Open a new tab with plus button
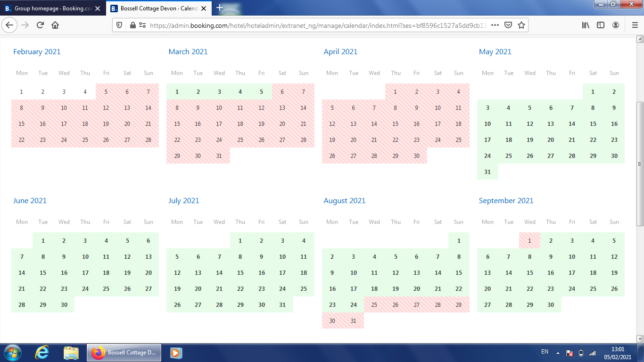644x362 pixels. pyautogui.click(x=219, y=8)
